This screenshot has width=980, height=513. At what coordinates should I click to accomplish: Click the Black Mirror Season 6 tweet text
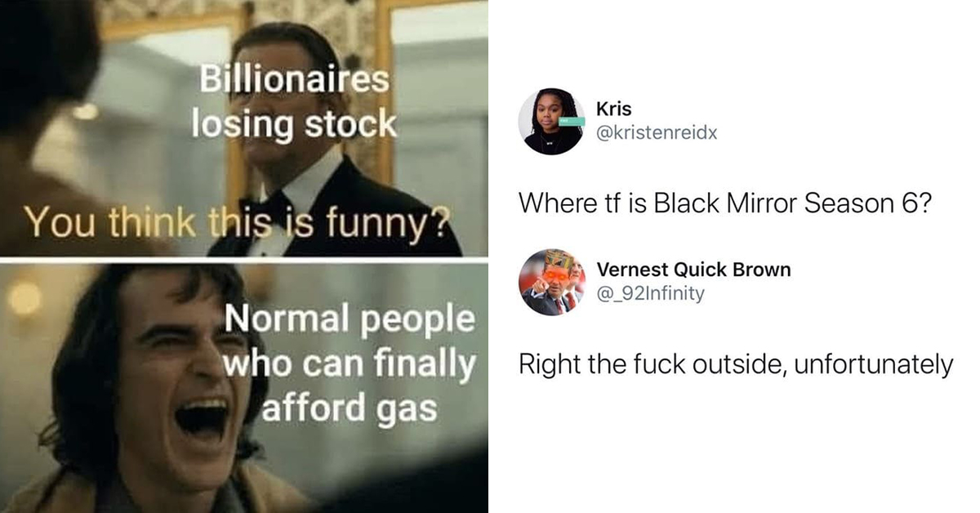click(724, 203)
